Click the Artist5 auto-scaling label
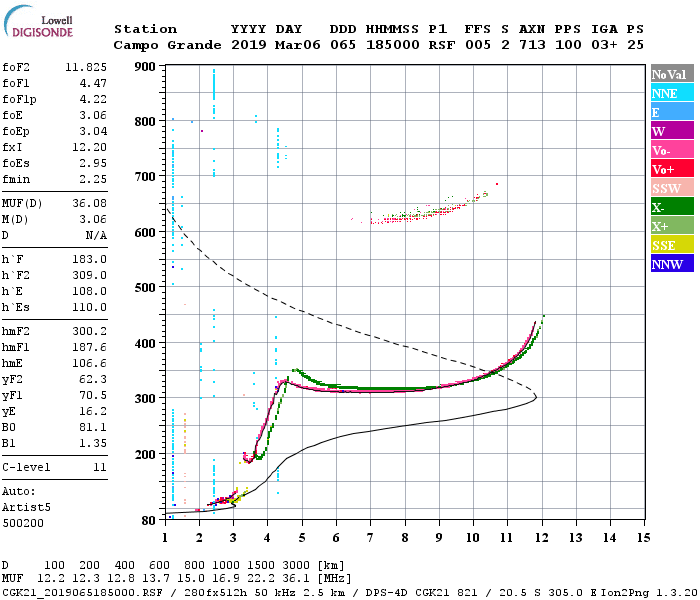 pyautogui.click(x=26, y=508)
